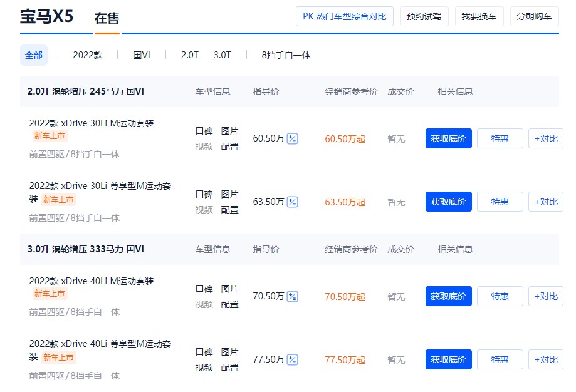Image resolution: width=576 pixels, height=392 pixels.
Task: Open 口碑 for 30Li 尊享型M运动套装
Action: click(x=204, y=194)
